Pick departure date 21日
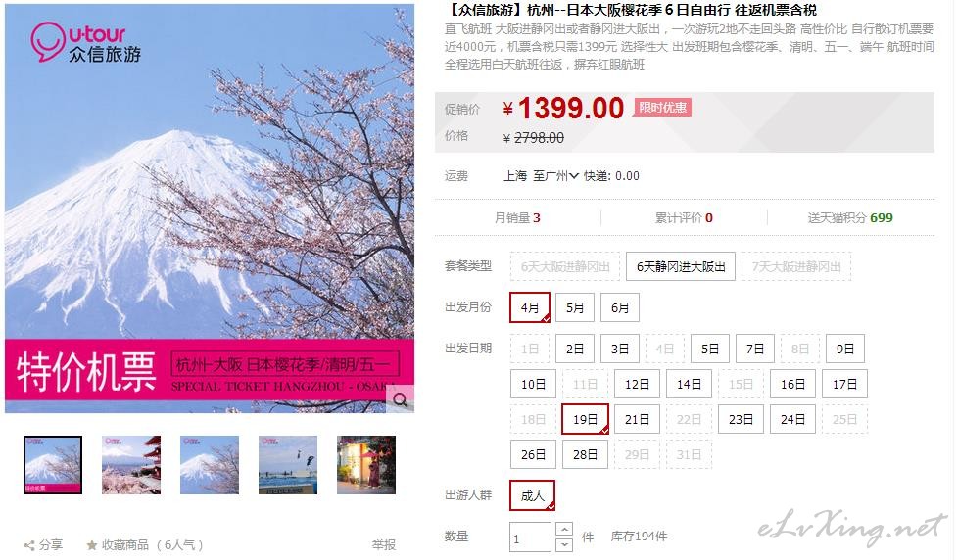This screenshot has height=560, width=958. [637, 420]
